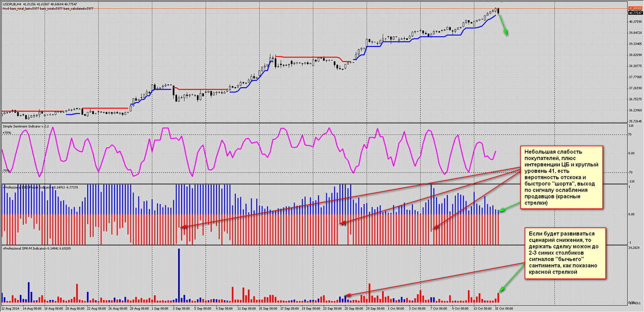This screenshot has height=312, width=644.
Task: Click the 12 Aug 2014 date label
Action: [10, 308]
